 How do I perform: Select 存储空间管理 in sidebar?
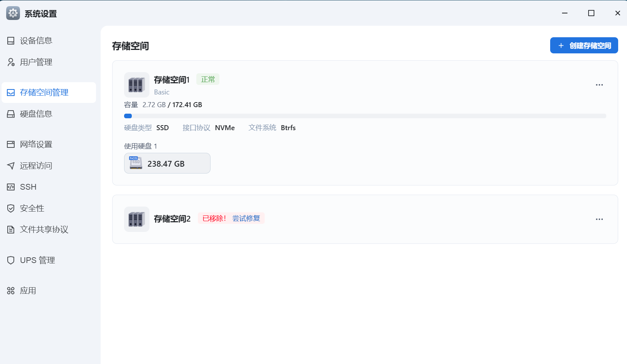49,93
